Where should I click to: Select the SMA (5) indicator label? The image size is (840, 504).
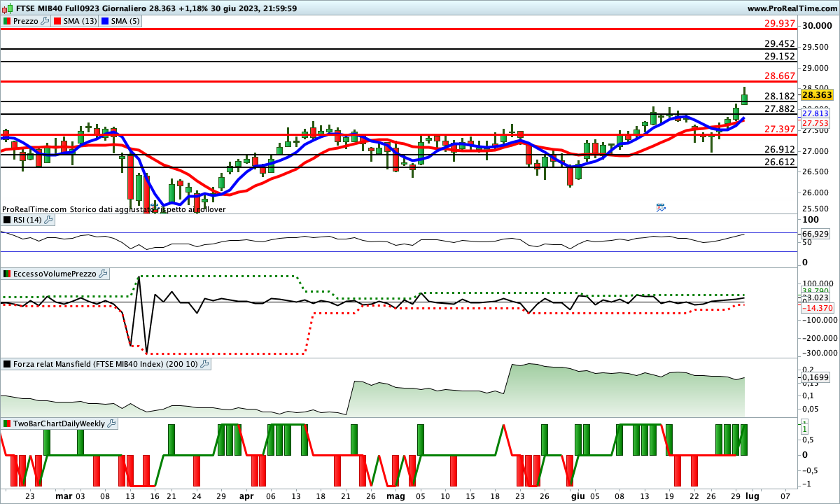click(x=125, y=21)
